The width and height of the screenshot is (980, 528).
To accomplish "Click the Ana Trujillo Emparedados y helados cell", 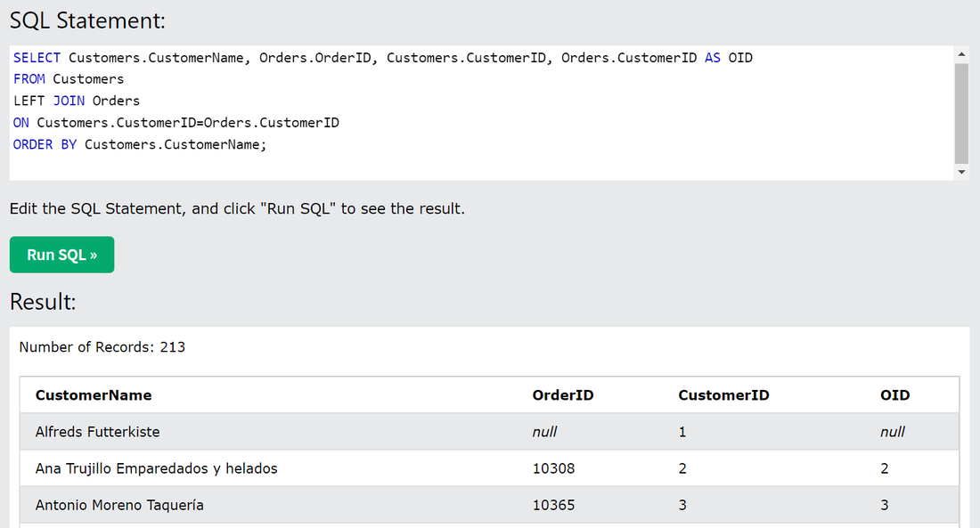I will (x=157, y=468).
